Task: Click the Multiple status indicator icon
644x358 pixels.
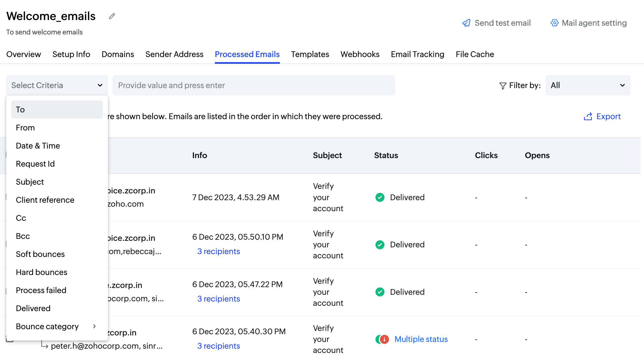Action: (382, 339)
